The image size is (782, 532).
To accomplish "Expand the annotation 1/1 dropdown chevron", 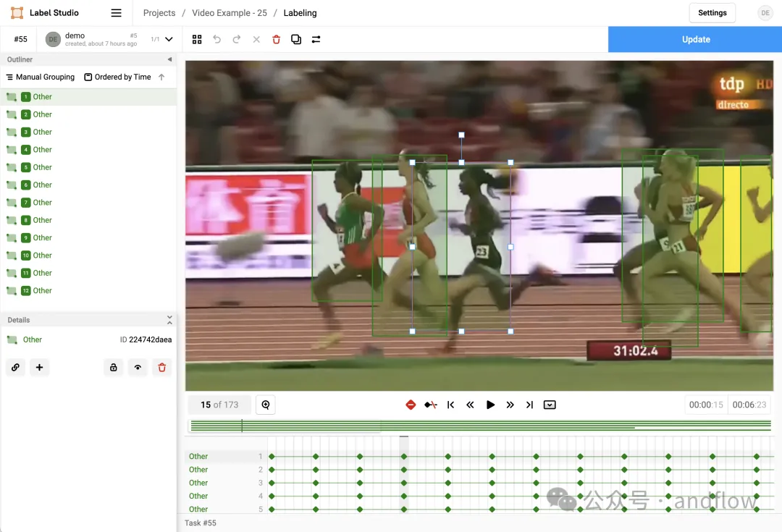I will [x=169, y=39].
